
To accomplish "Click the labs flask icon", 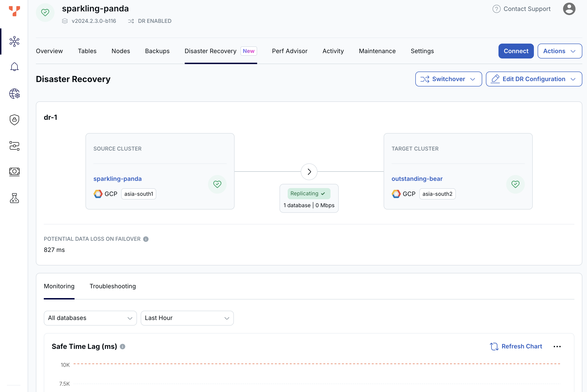I will point(14,198).
